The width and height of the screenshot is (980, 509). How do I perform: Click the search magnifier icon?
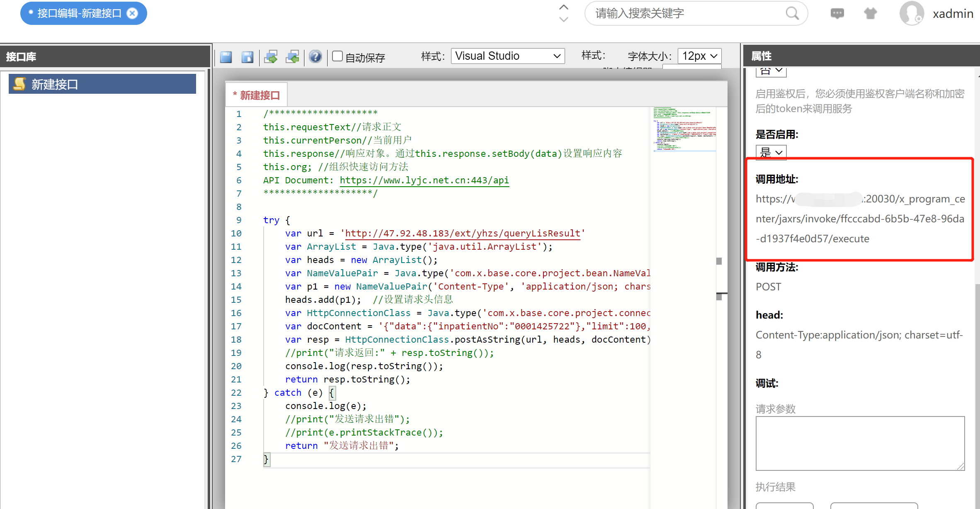792,13
